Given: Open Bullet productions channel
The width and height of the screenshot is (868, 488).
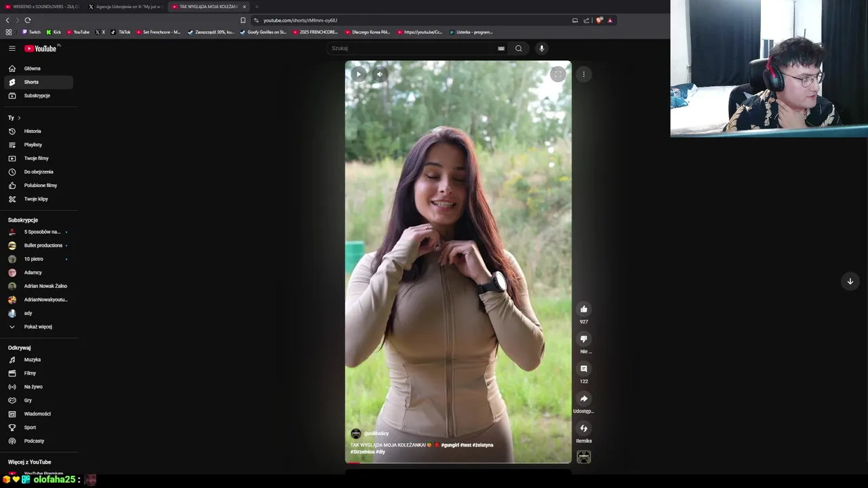Looking at the screenshot, I should (38, 245).
